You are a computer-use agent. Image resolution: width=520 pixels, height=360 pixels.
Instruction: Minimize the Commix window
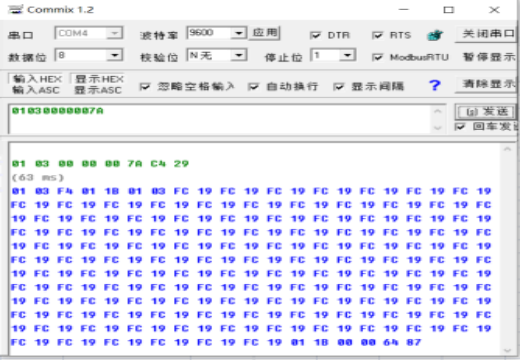click(x=404, y=10)
